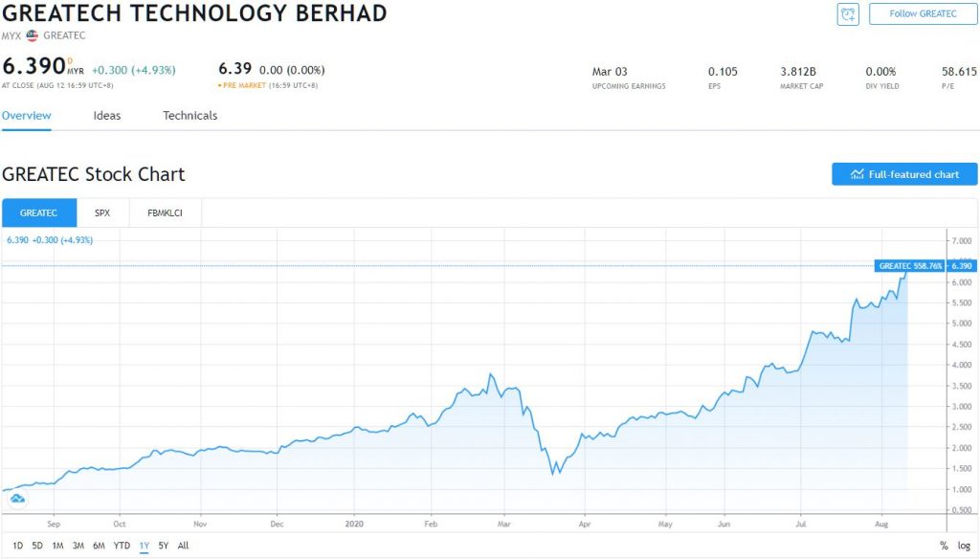This screenshot has height=559, width=980.
Task: Click the Malaysian flag exchange icon
Action: point(33,35)
